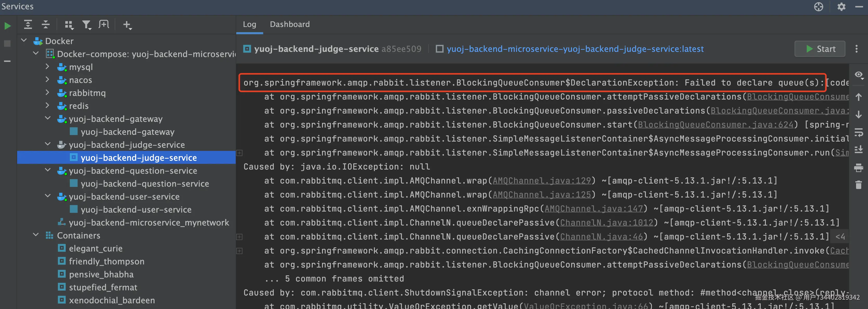Open the kebab more-actions menu near Start
This screenshot has height=309, width=868.
(857, 49)
